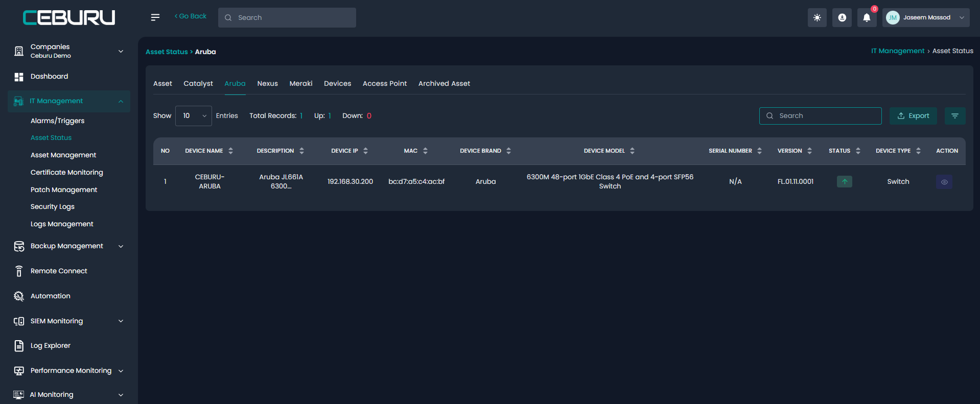This screenshot has height=404, width=980.
Task: Switch to the Archived Asset tab
Action: pos(444,84)
